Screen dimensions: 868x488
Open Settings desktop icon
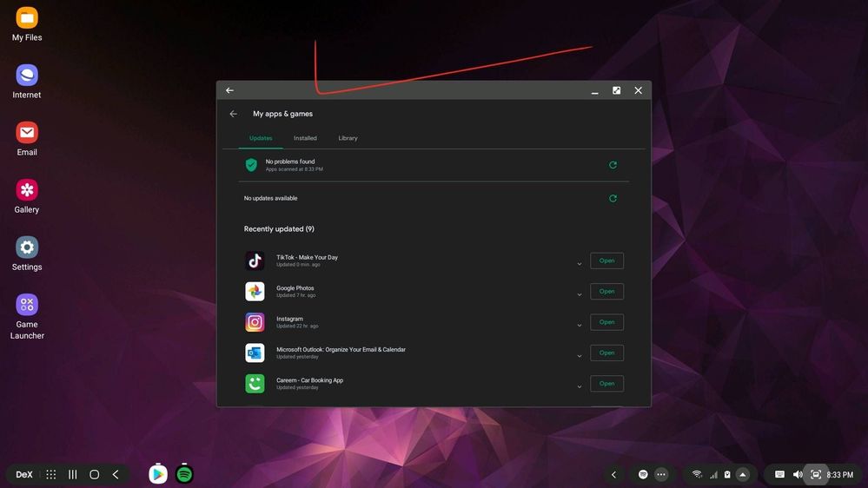click(27, 254)
